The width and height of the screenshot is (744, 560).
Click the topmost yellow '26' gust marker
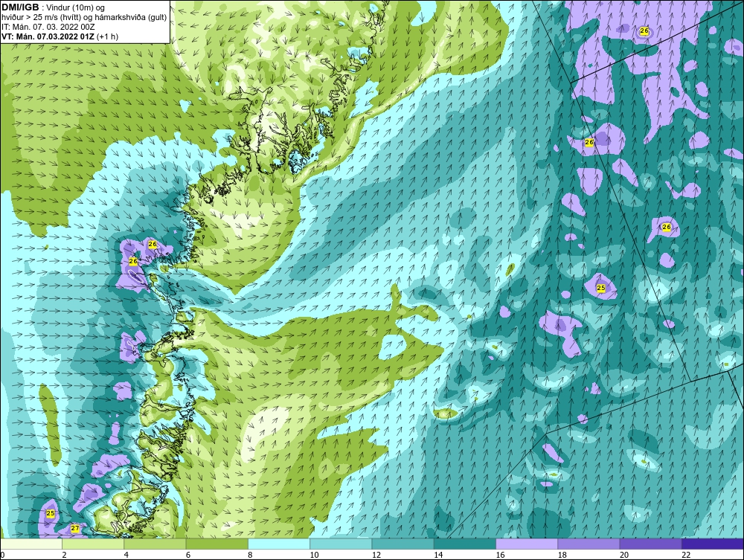click(644, 30)
